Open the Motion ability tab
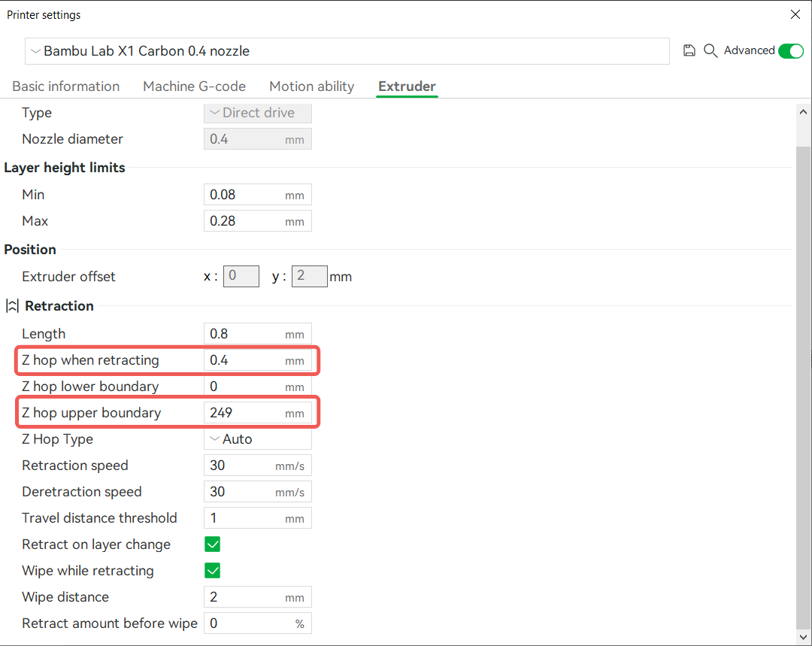Viewport: 812px width, 646px height. (x=312, y=86)
